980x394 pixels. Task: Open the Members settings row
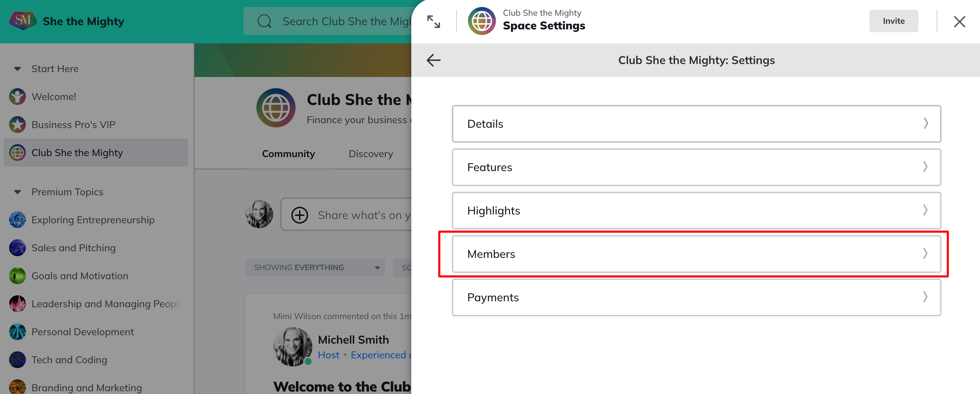pyautogui.click(x=696, y=254)
